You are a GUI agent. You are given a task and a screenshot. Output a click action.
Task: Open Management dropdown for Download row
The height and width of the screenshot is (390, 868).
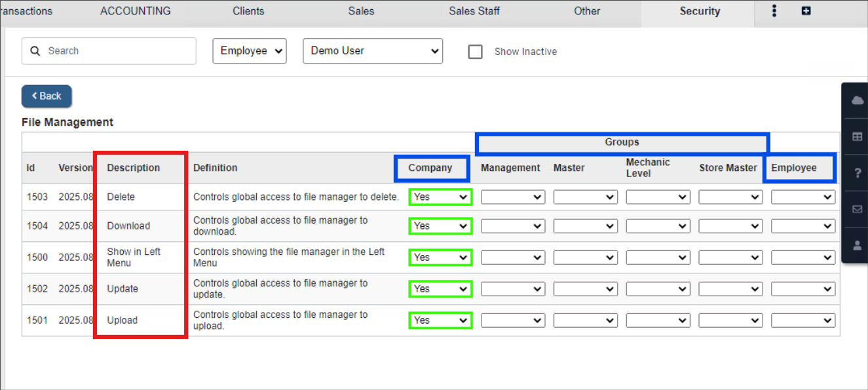512,226
